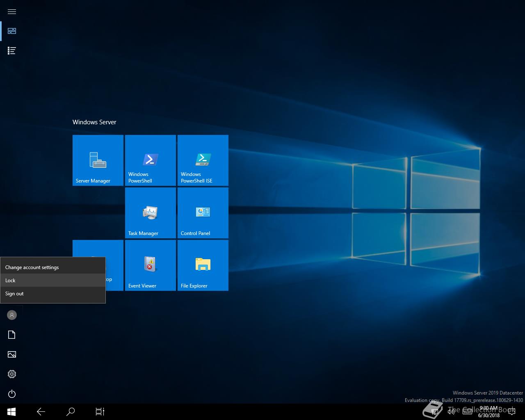525x420 pixels.
Task: Open Documents from the Start sidebar
Action: pos(12,335)
